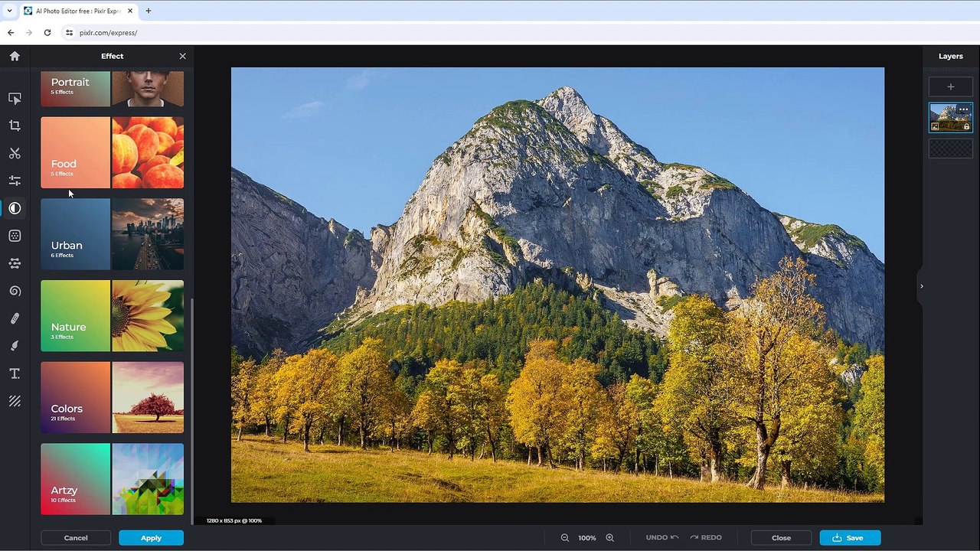Viewport: 980px width, 551px height.
Task: Apply the effect
Action: click(x=151, y=538)
